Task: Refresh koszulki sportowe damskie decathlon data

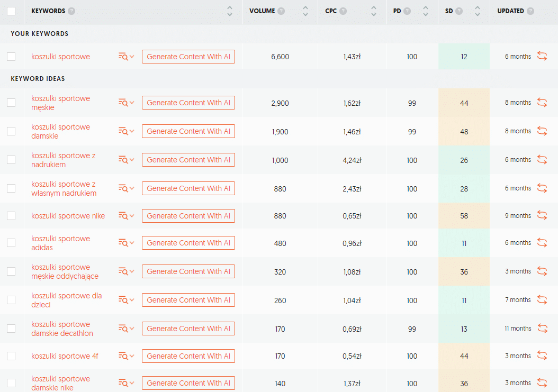Action: pyautogui.click(x=542, y=329)
